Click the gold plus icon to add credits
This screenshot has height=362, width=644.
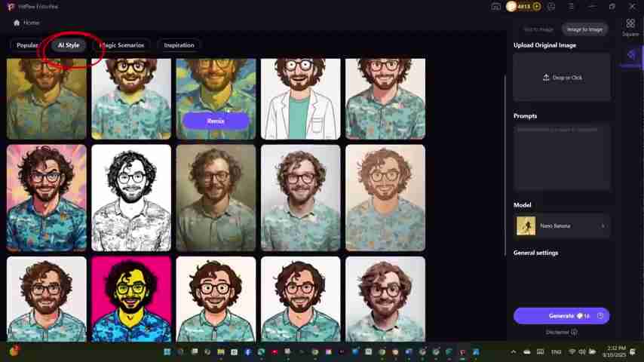[x=537, y=6]
